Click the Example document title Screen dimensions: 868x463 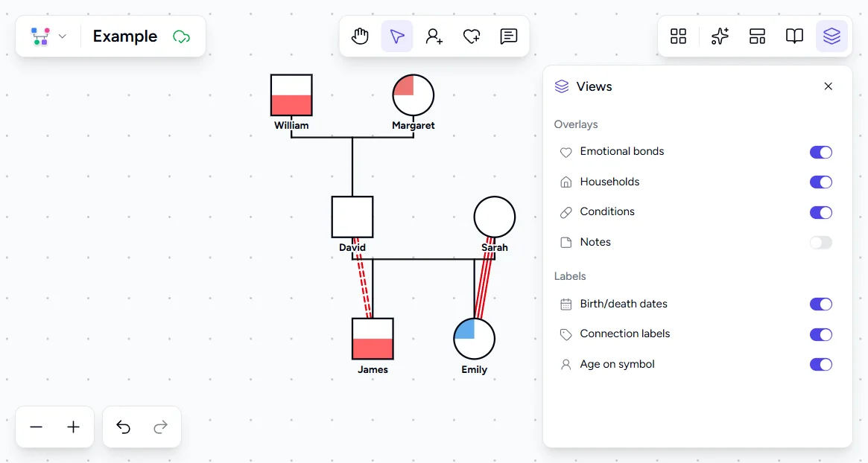pos(125,36)
